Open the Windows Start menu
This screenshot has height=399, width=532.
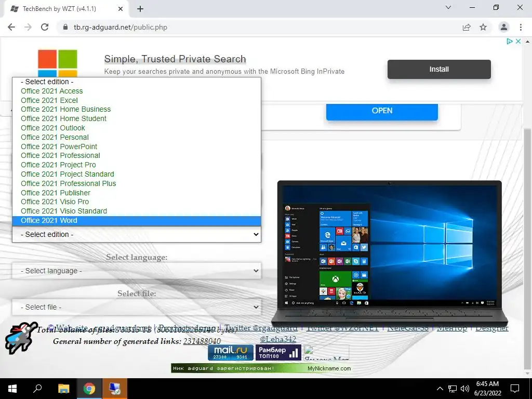coord(12,389)
